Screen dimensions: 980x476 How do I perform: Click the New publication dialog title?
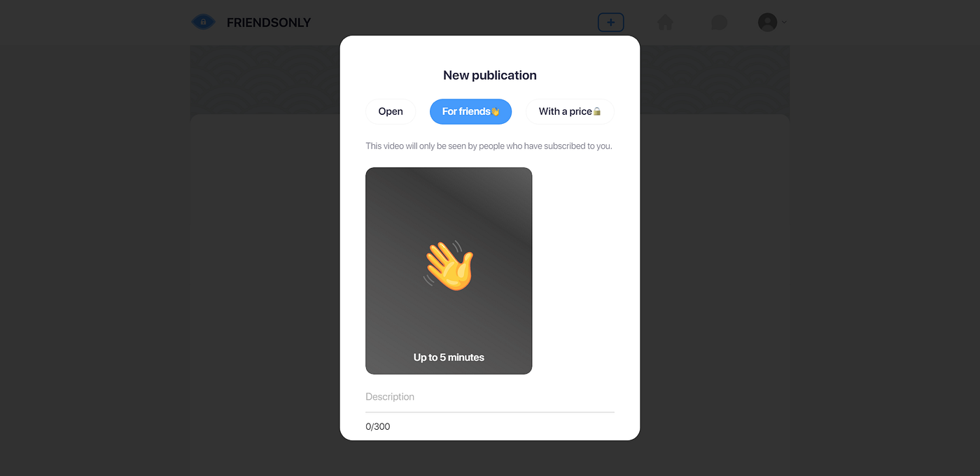[490, 75]
